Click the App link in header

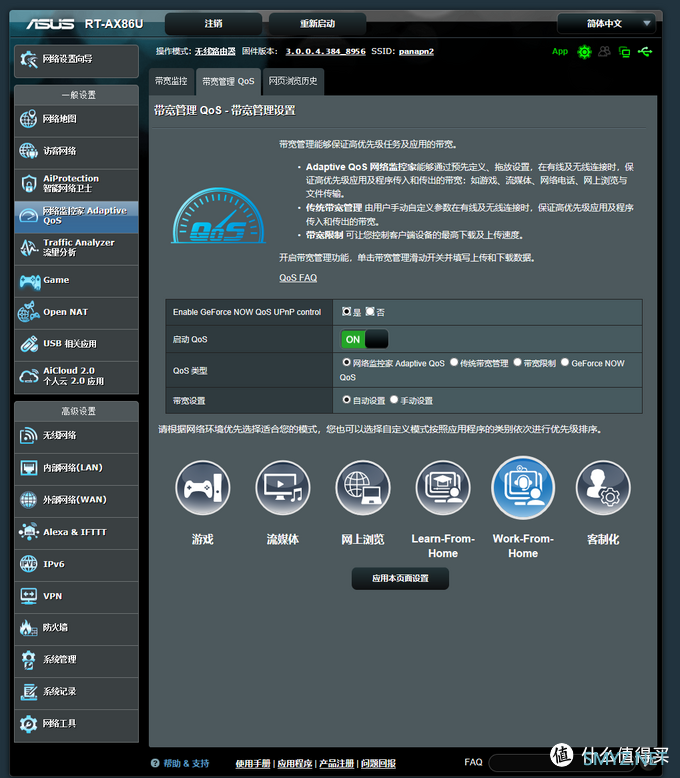click(560, 51)
